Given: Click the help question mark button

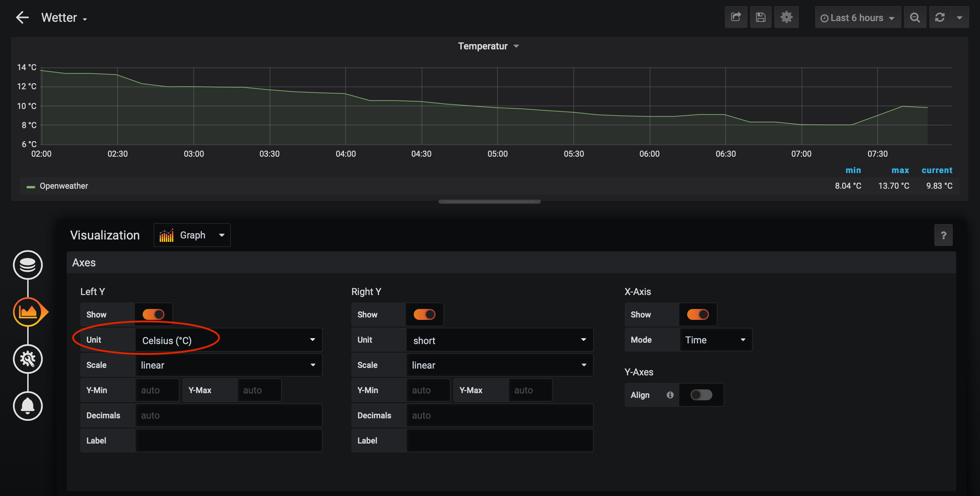Looking at the screenshot, I should [x=943, y=235].
